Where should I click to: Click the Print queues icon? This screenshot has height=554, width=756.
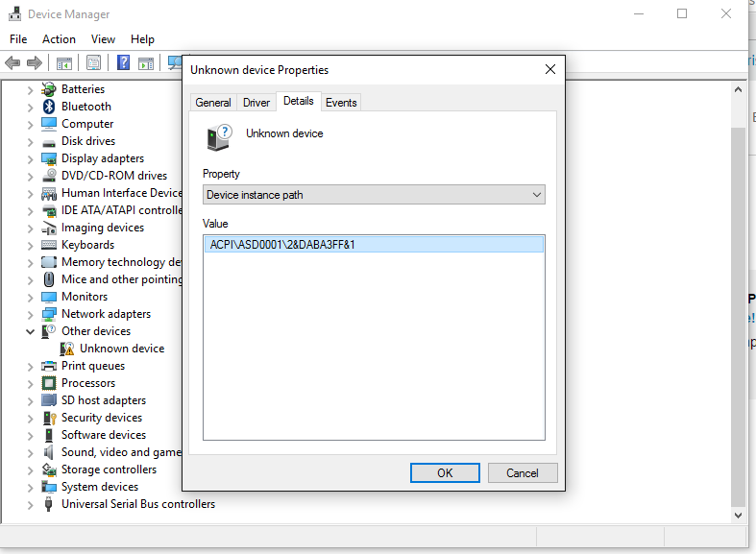[x=49, y=366]
